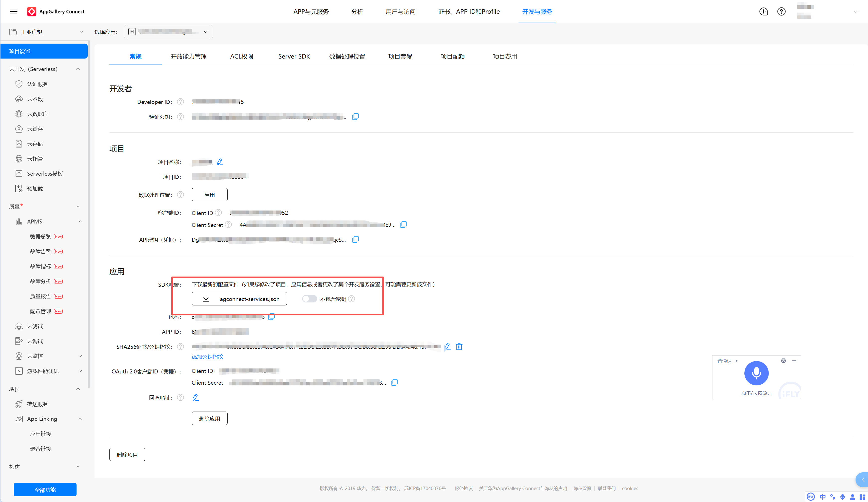Edit the 项目名称 with the pencil icon
868x502 pixels.
pyautogui.click(x=220, y=162)
